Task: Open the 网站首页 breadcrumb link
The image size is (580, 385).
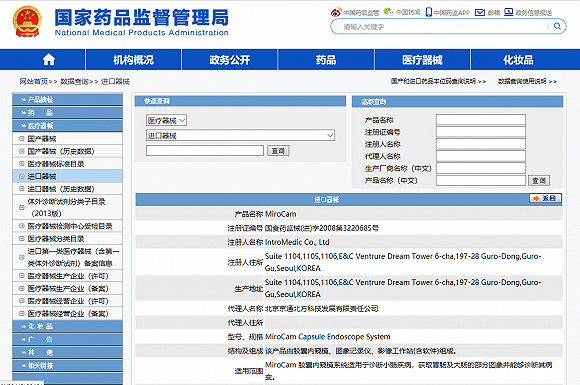Action: pyautogui.click(x=34, y=81)
